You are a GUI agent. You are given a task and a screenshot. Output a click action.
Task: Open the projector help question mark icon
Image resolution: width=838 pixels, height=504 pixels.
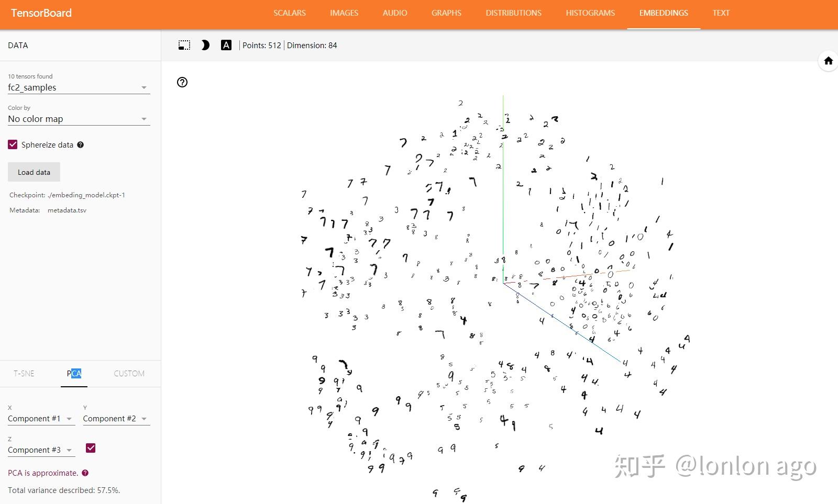pyautogui.click(x=182, y=82)
